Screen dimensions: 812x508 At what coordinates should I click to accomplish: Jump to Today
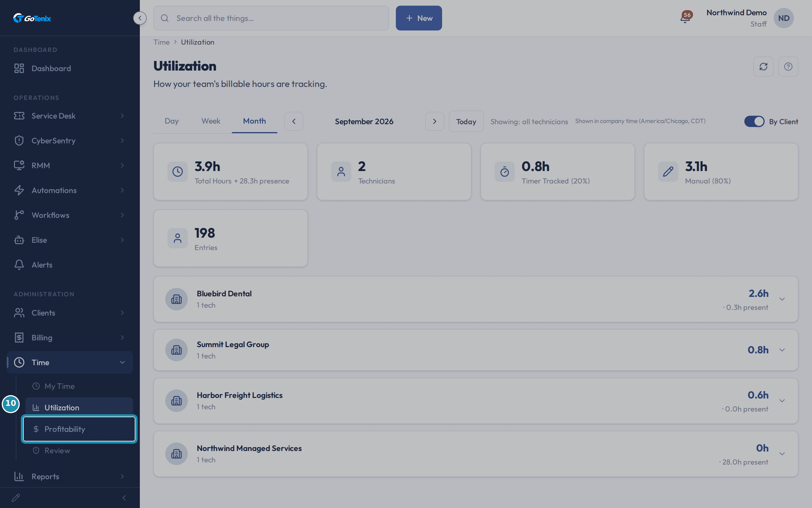466,121
